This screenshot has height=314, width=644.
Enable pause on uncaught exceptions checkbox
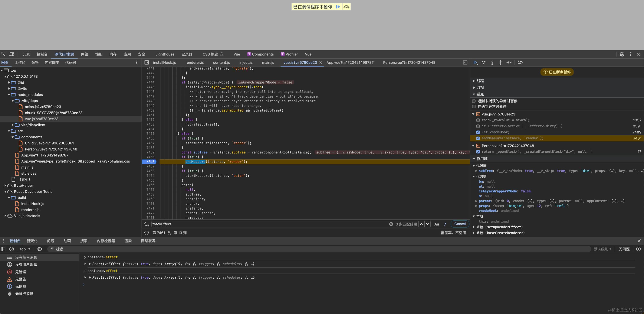474,101
